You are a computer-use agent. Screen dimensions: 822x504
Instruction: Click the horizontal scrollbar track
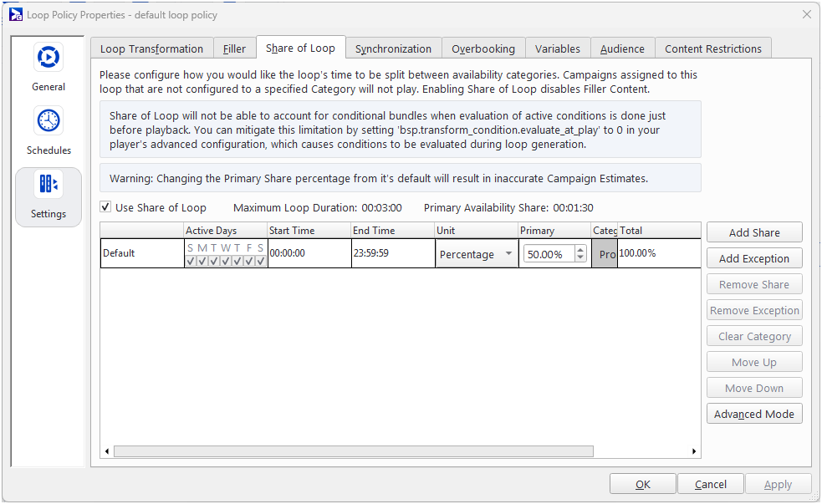(644, 451)
